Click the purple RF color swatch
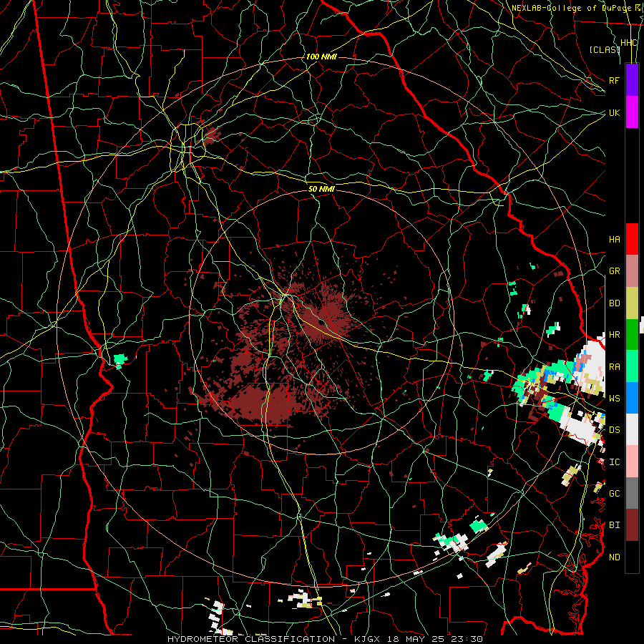Screen dimensions: 644x644 point(632,79)
